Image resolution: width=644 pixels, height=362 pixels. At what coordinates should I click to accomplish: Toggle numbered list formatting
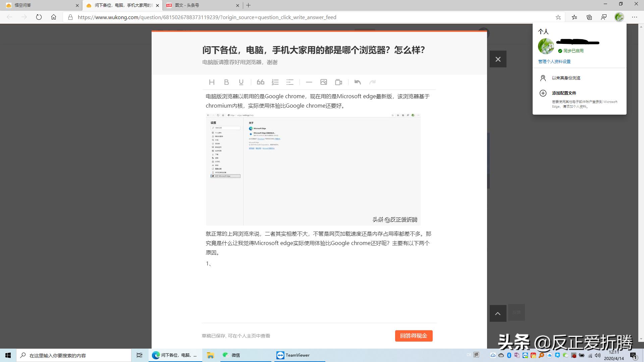[275, 82]
